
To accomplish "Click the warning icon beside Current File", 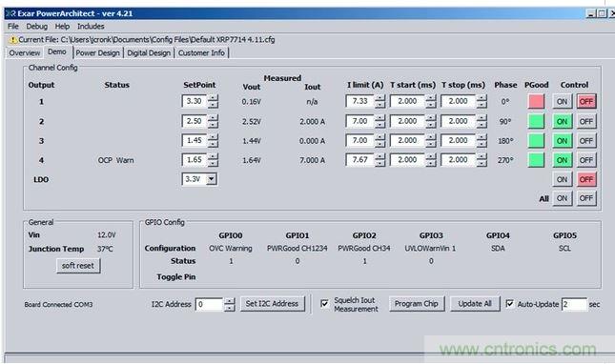I will [x=12, y=40].
